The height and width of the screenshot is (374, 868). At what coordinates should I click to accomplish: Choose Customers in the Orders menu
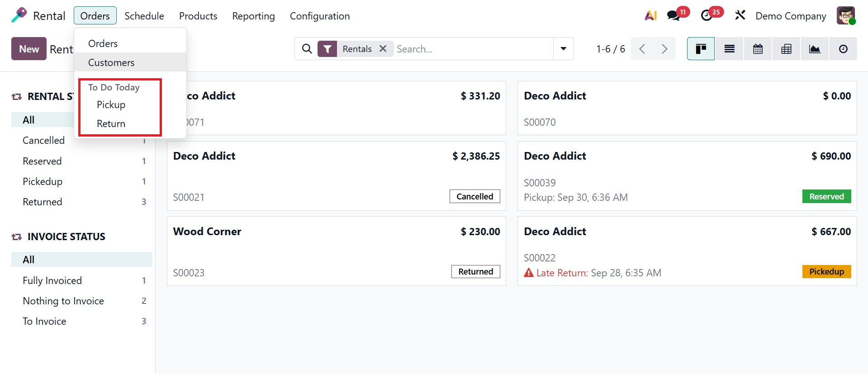[111, 62]
